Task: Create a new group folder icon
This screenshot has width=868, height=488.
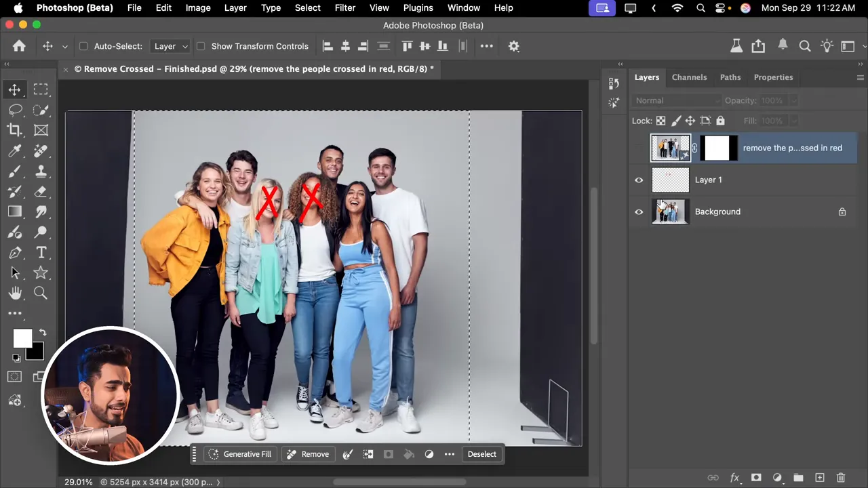Action: 798,478
